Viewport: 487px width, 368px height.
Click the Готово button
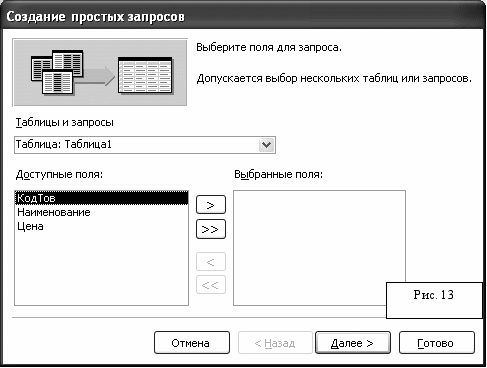[436, 343]
